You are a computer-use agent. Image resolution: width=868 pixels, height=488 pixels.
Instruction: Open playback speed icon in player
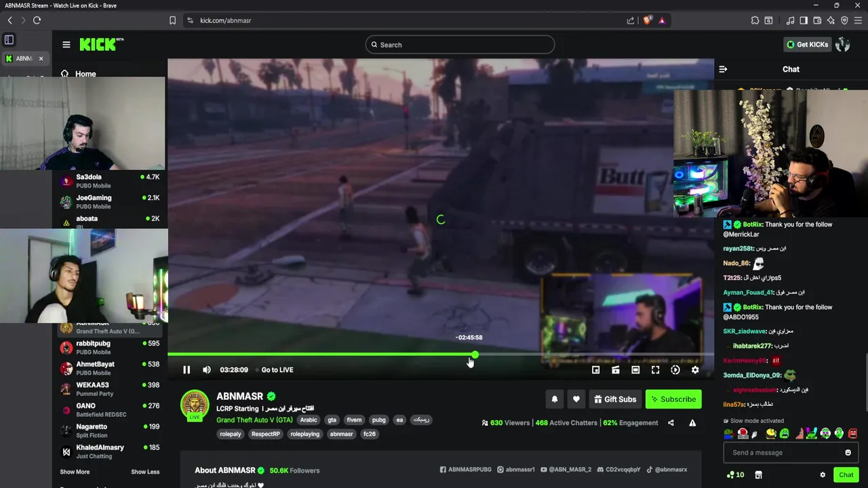point(675,369)
